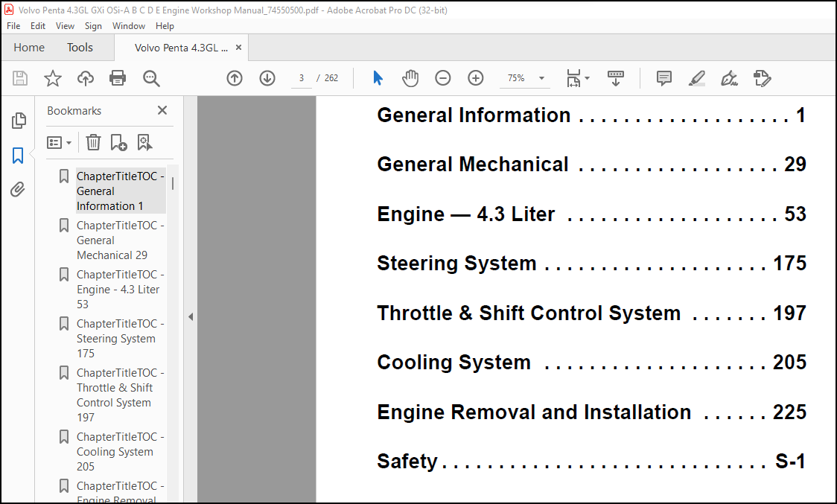
Task: Zoom out with minus icon
Action: tap(442, 78)
